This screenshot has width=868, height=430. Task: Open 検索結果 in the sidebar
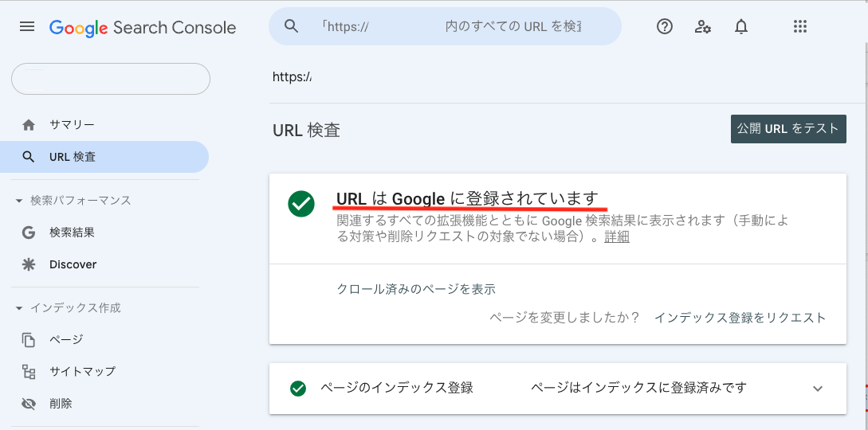(72, 233)
